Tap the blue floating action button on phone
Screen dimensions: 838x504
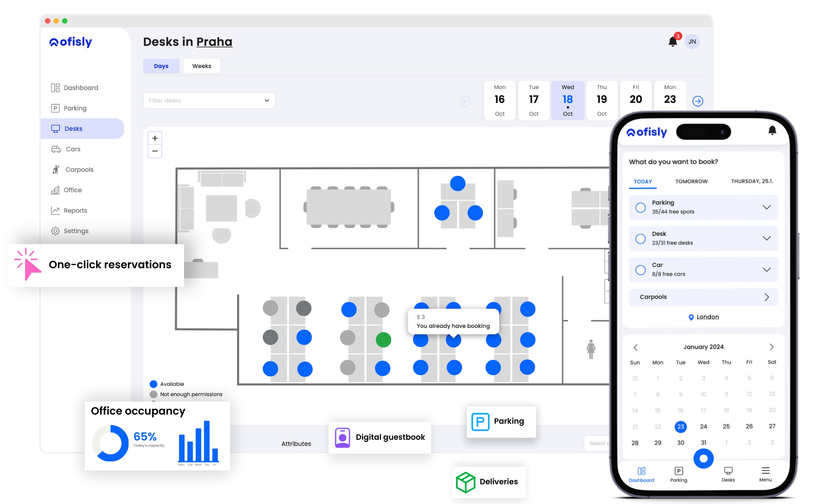point(703,458)
